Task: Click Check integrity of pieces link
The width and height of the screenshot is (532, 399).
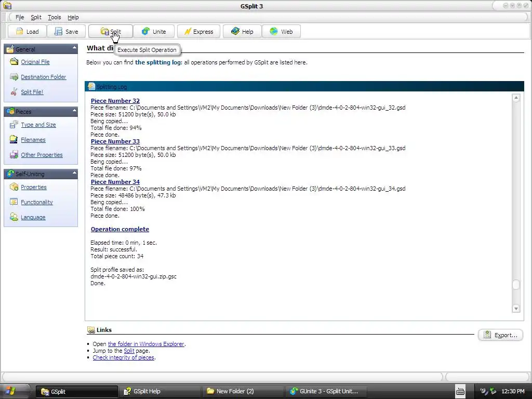Action: pos(124,357)
